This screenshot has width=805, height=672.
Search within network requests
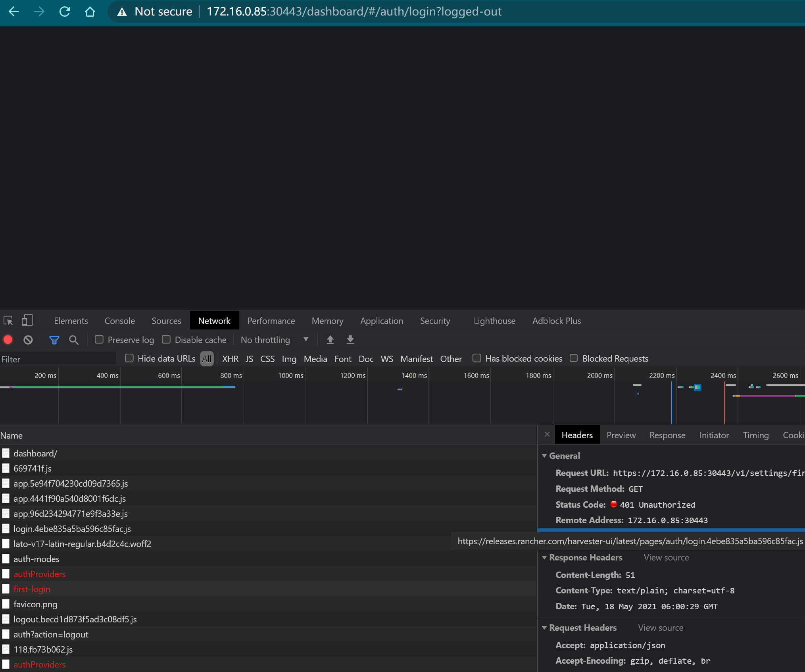pyautogui.click(x=74, y=340)
